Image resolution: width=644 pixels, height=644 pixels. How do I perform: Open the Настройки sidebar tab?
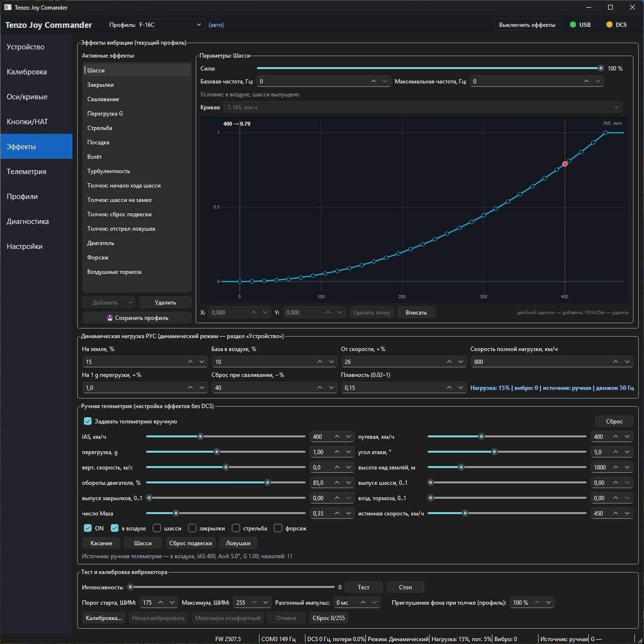(36, 246)
